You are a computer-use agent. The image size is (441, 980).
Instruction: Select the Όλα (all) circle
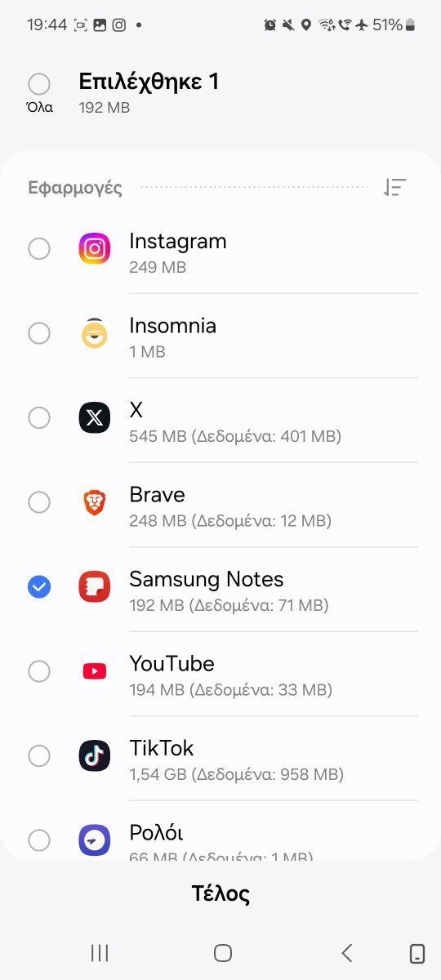point(39,84)
